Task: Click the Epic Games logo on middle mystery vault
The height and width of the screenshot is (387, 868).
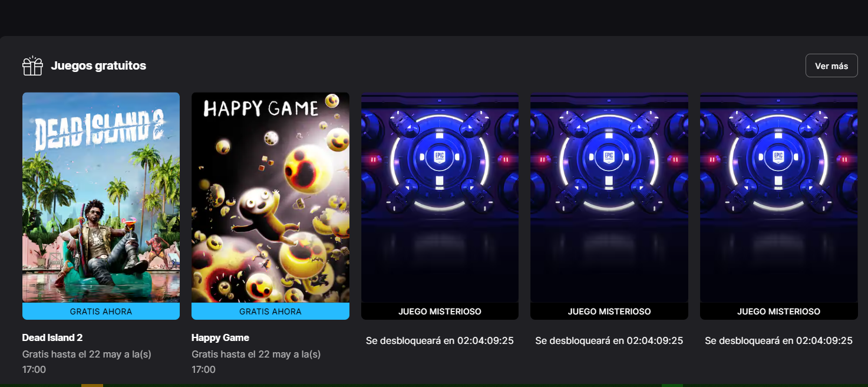Action: coord(609,157)
